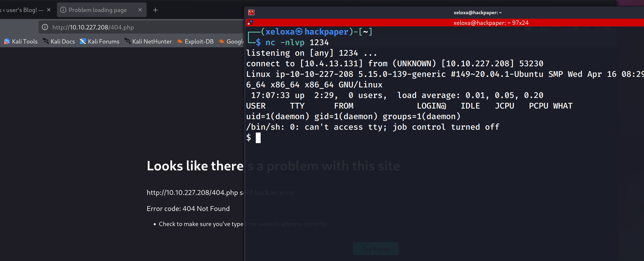Click the Terminator app icon in window titlebar
This screenshot has width=644, height=261.
pyautogui.click(x=251, y=12)
